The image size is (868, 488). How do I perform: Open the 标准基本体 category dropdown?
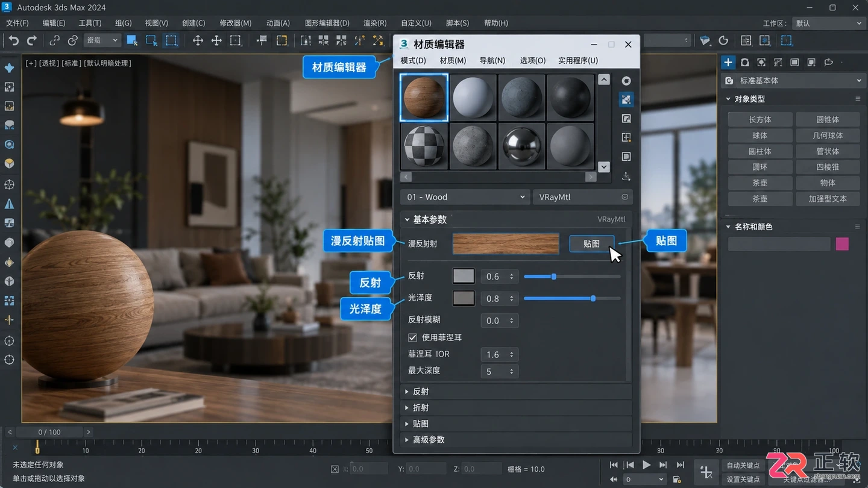click(794, 81)
